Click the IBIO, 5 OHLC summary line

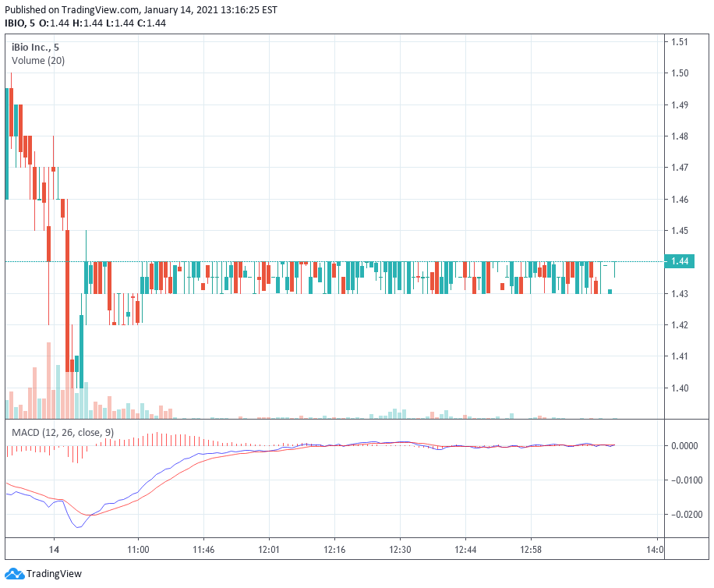pyautogui.click(x=85, y=23)
